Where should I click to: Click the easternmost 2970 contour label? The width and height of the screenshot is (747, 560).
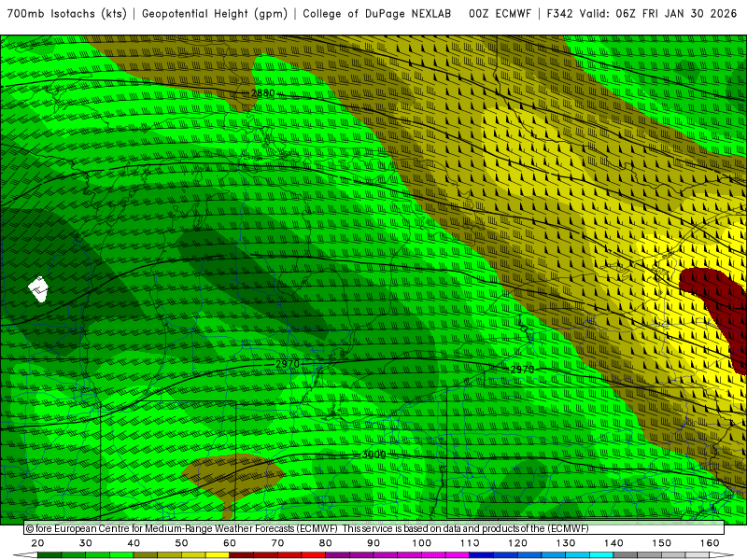point(522,370)
